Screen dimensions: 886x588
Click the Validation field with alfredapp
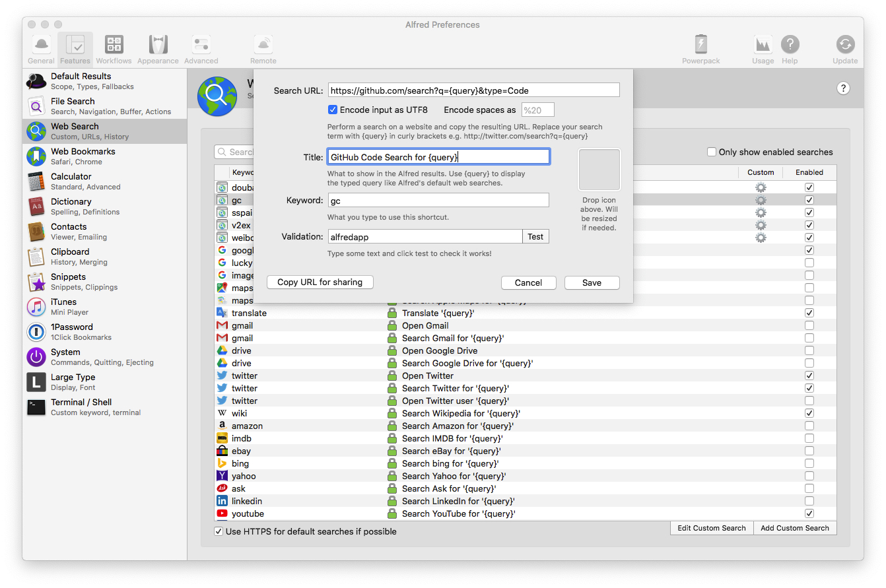tap(425, 236)
